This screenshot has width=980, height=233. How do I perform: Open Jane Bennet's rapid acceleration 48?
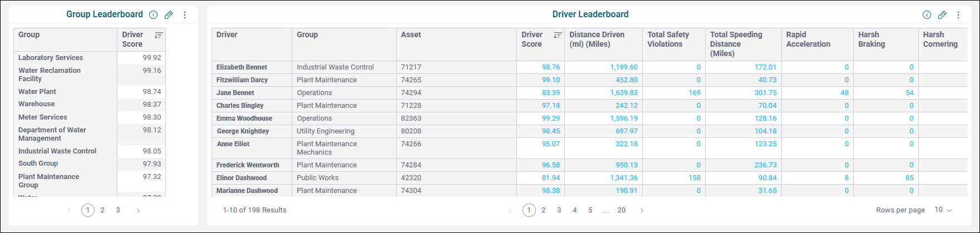[845, 93]
